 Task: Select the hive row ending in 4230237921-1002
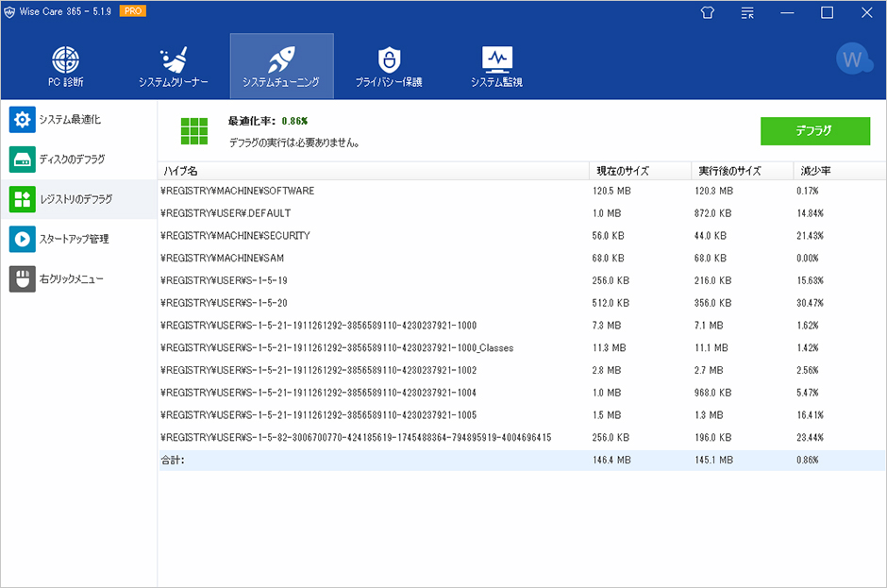click(522, 370)
